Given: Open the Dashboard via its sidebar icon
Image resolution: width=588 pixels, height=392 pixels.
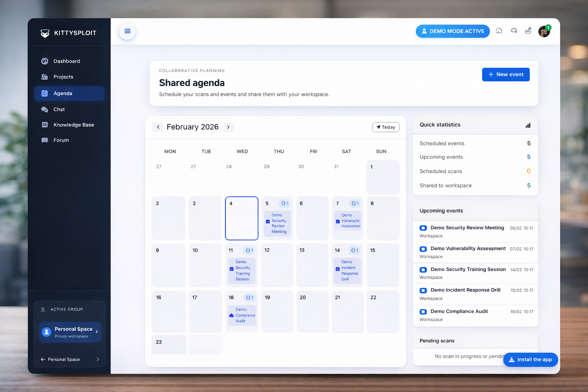Looking at the screenshot, I should point(45,61).
